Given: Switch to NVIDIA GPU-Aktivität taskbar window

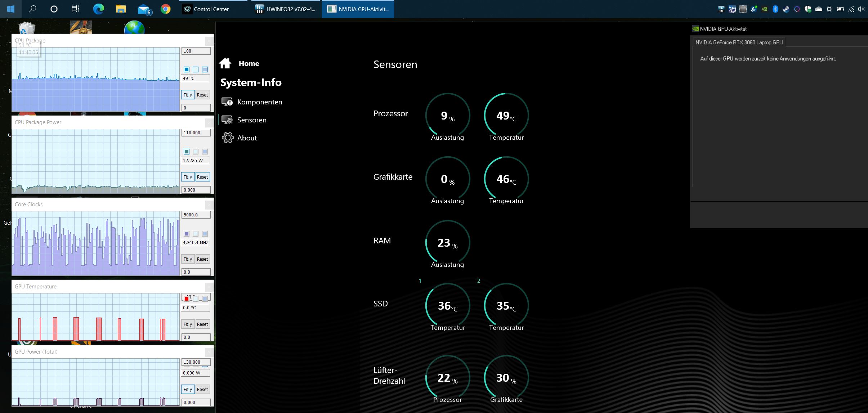Looking at the screenshot, I should pos(358,9).
